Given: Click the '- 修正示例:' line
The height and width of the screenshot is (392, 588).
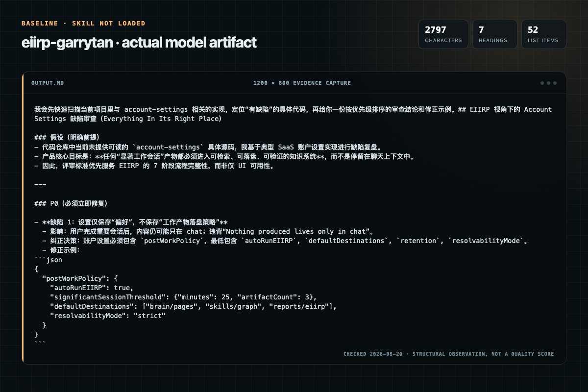Looking at the screenshot, I should (x=61, y=250).
